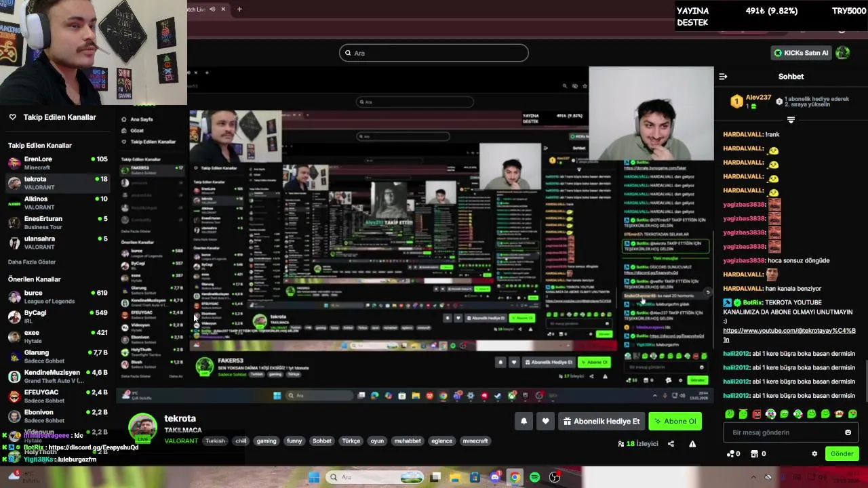This screenshot has height=488, width=868.
Task: Open Windows Start menu
Action: coord(314,477)
